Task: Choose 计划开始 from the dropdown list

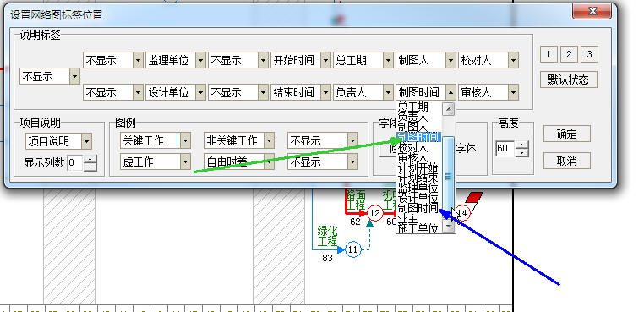Action: pos(418,167)
